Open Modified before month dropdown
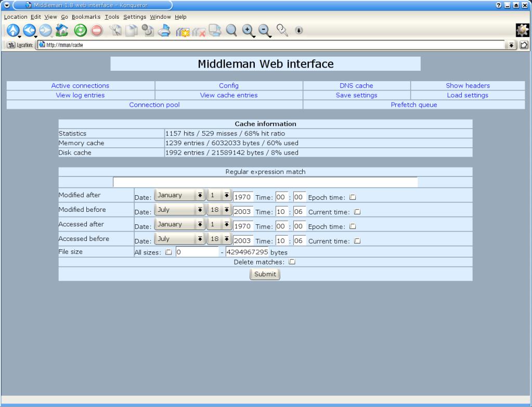 coord(179,210)
